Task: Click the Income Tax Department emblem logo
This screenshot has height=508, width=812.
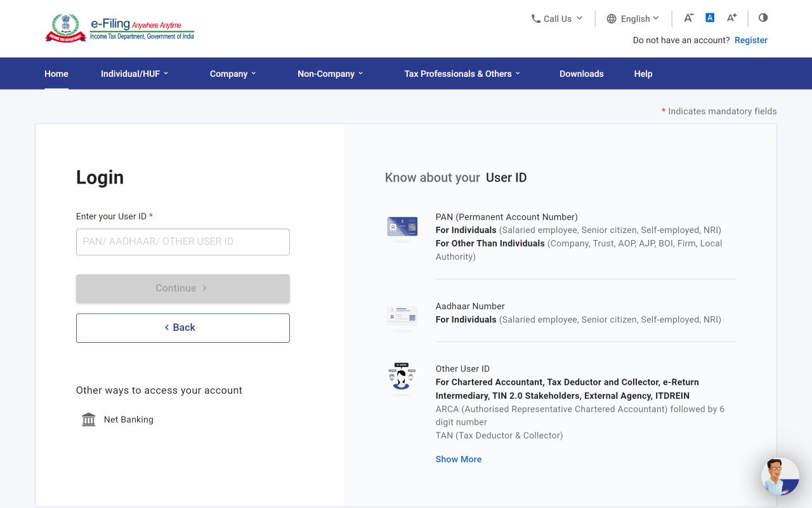Action: click(x=66, y=28)
